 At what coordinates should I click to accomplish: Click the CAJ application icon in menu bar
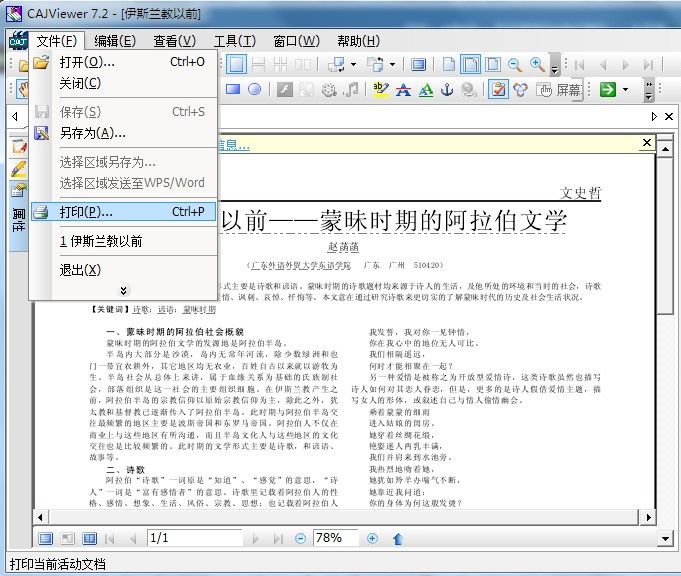18,41
